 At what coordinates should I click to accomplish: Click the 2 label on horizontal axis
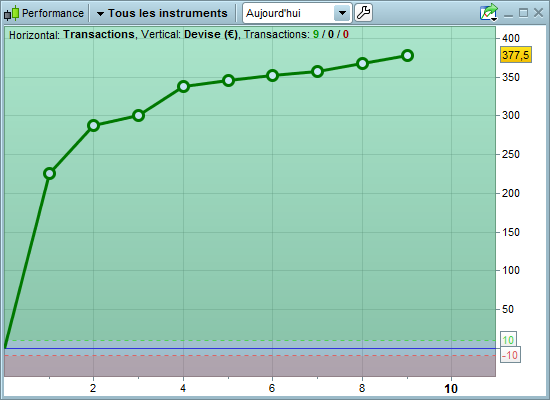93,388
